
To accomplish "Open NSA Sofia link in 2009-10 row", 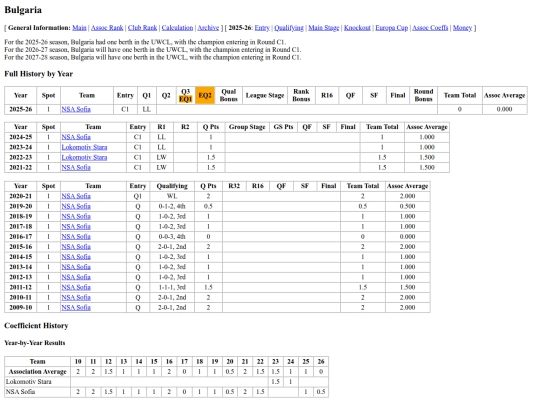I will [76, 308].
